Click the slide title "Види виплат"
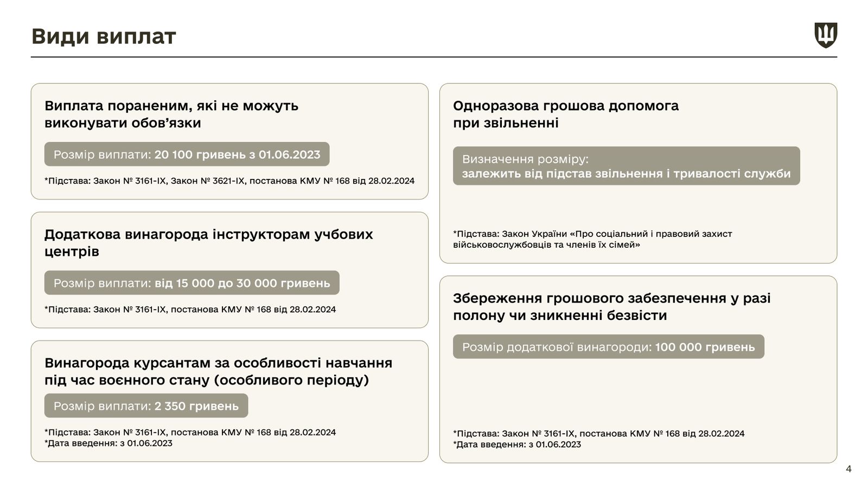This screenshot has width=868, height=488. pyautogui.click(x=104, y=36)
